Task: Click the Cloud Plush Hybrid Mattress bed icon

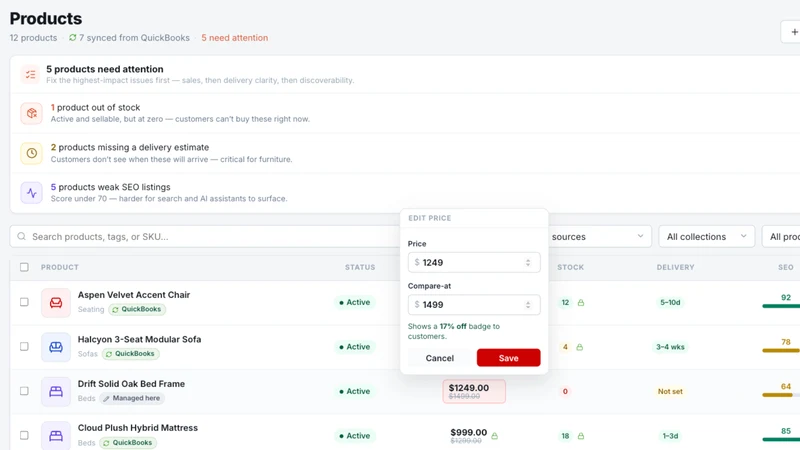Action: pos(56,436)
